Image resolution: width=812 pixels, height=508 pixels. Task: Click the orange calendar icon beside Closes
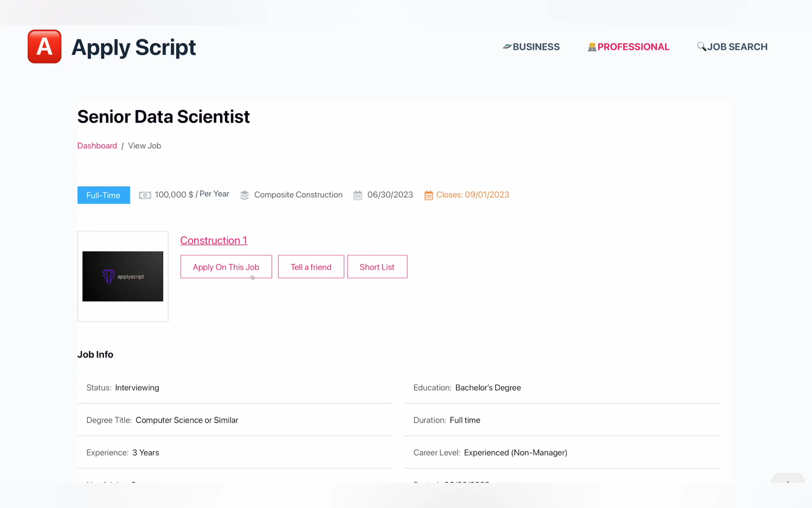[428, 195]
